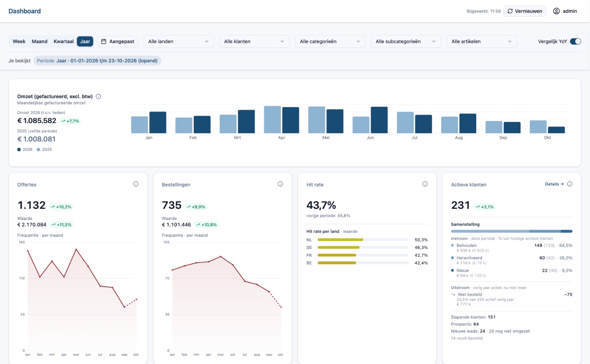
Task: Click the Periode Jaar filter chip
Action: point(97,61)
